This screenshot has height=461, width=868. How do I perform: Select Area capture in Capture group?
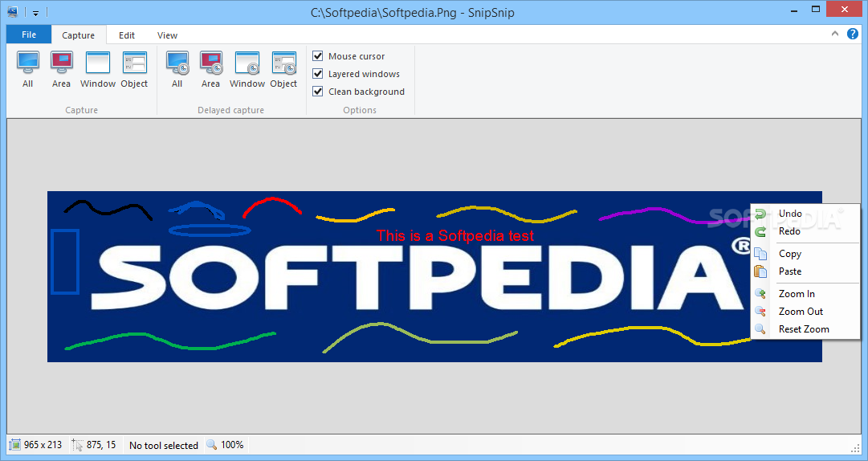pyautogui.click(x=62, y=69)
